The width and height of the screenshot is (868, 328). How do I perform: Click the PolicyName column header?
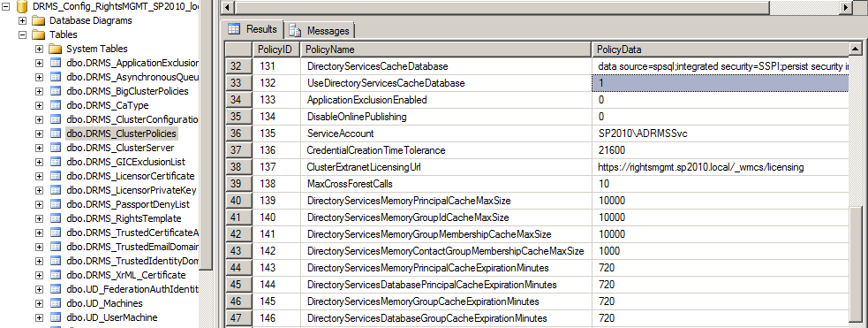click(446, 50)
